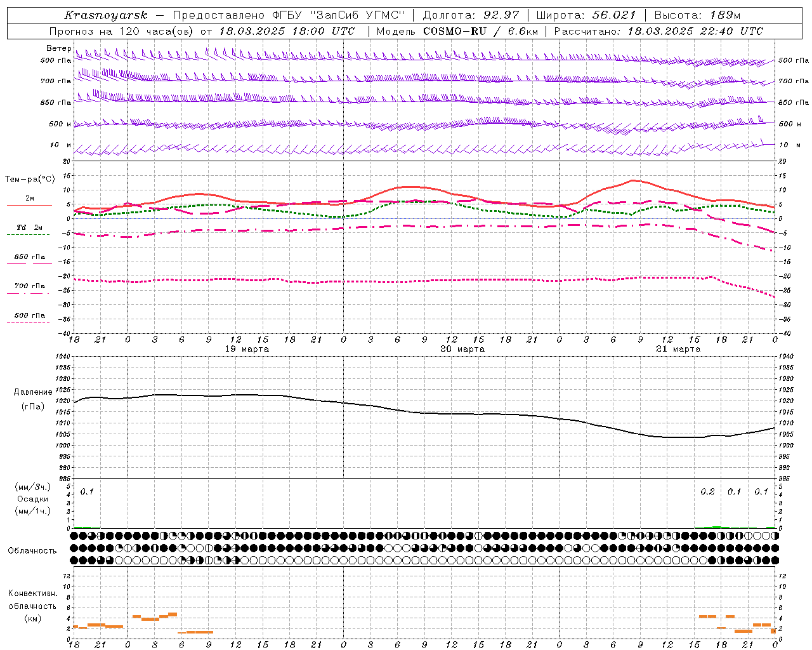The width and height of the screenshot is (812, 650).
Task: Click the Ветер panel label
Action: (x=59, y=48)
